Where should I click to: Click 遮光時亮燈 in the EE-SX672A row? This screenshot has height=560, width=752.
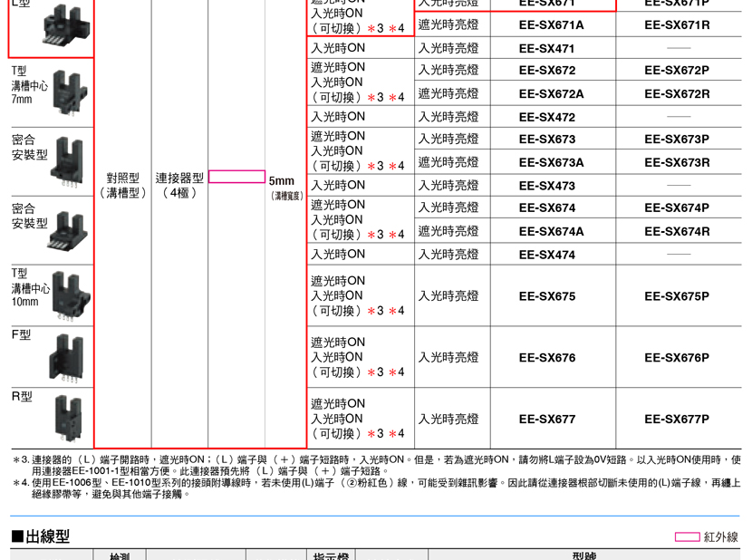click(x=448, y=93)
